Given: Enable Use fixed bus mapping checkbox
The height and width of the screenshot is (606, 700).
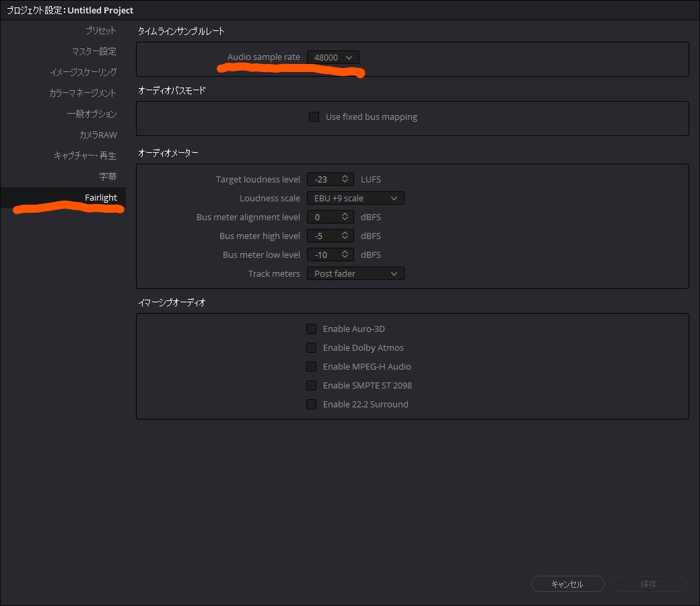Looking at the screenshot, I should (314, 116).
